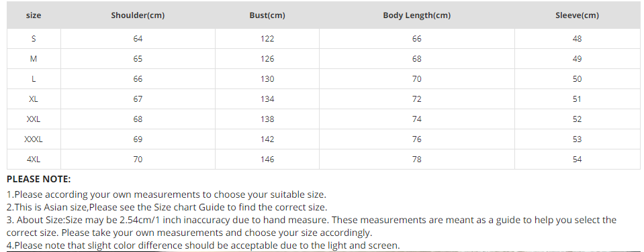
Task: Click bust value 122 for size S
Action: click(267, 39)
